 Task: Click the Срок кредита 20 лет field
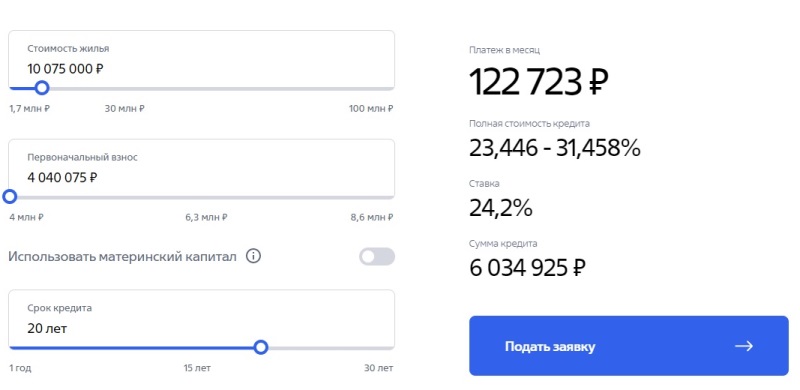[202, 319]
